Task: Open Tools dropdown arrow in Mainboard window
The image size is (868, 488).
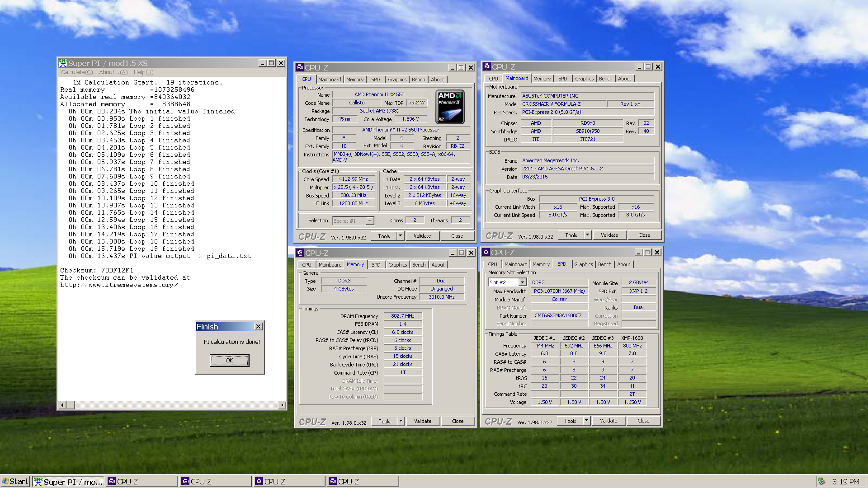Action: click(x=587, y=235)
